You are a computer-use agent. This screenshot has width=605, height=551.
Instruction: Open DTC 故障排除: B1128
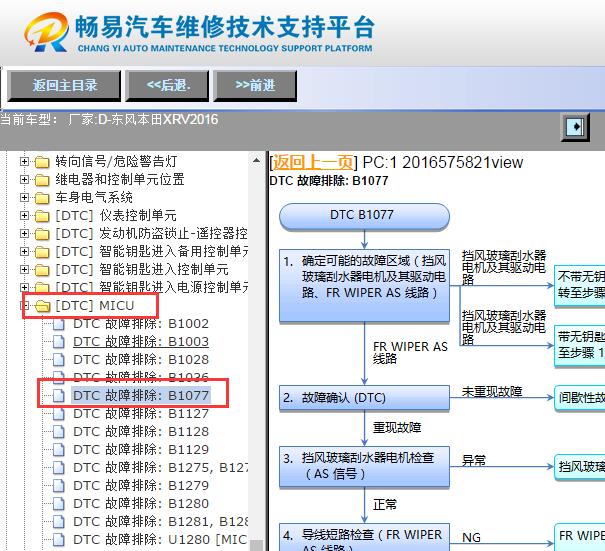141,431
